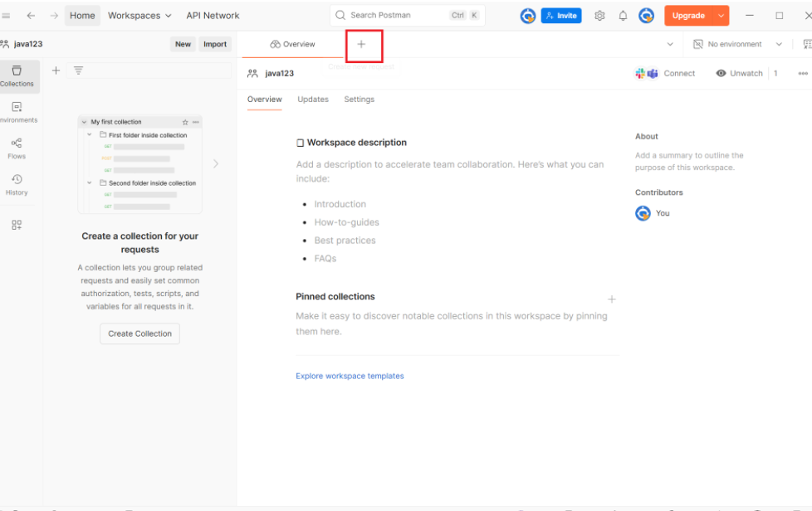Open the Environments sidebar panel
The image size is (812, 511).
[17, 112]
